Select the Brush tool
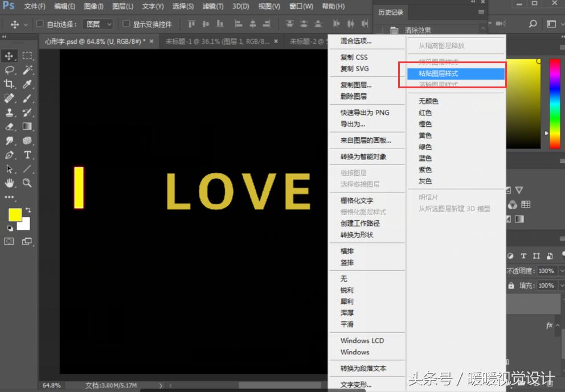Viewport: 565px width, 392px height. coord(26,98)
